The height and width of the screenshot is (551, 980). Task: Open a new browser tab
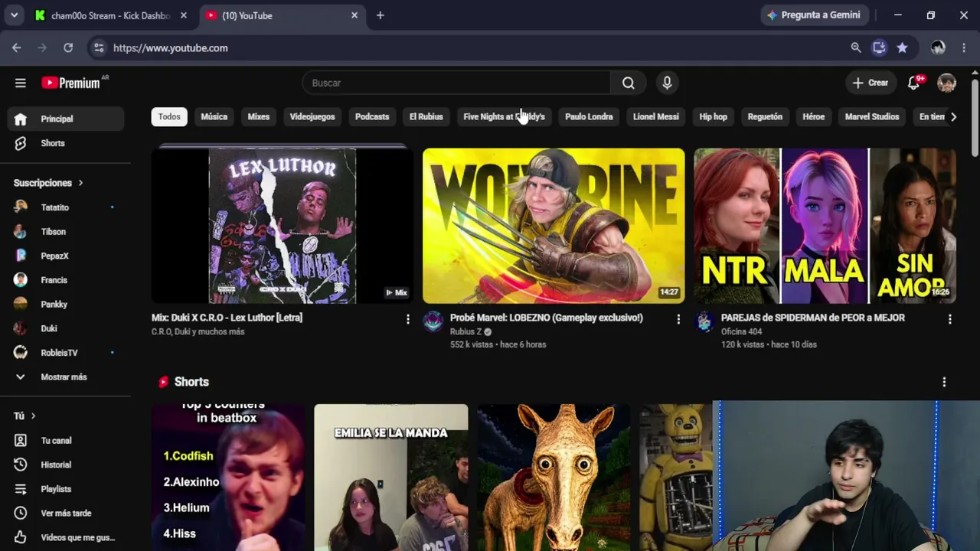pos(381,15)
